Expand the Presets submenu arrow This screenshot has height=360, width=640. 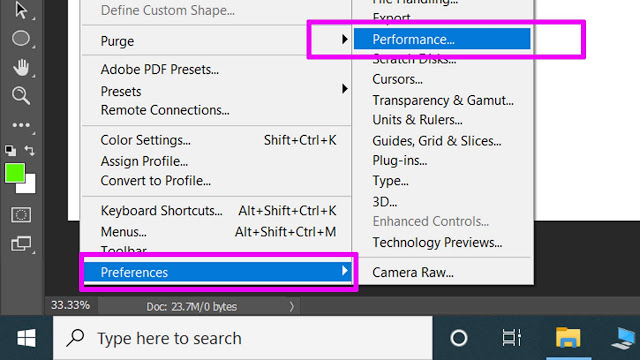pos(344,89)
